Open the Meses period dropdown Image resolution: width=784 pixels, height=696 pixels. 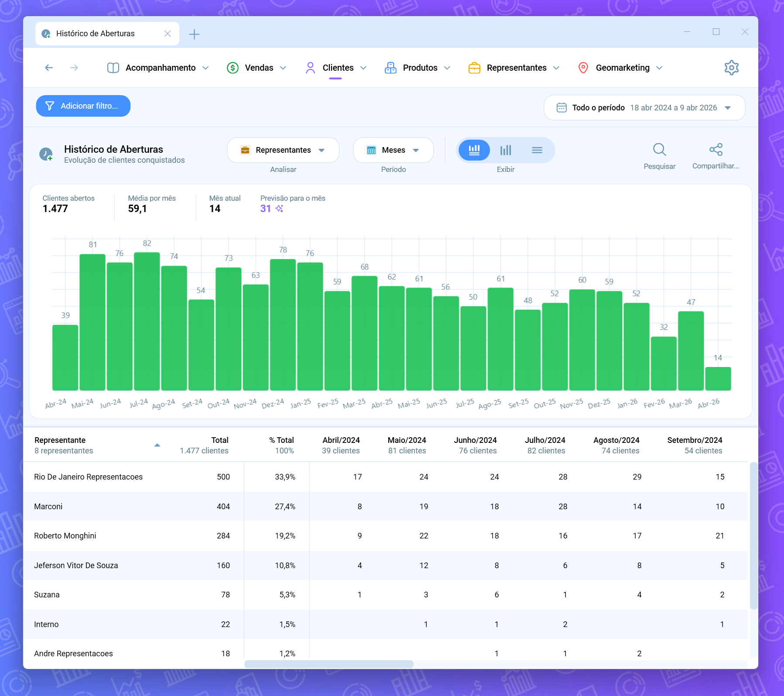393,150
